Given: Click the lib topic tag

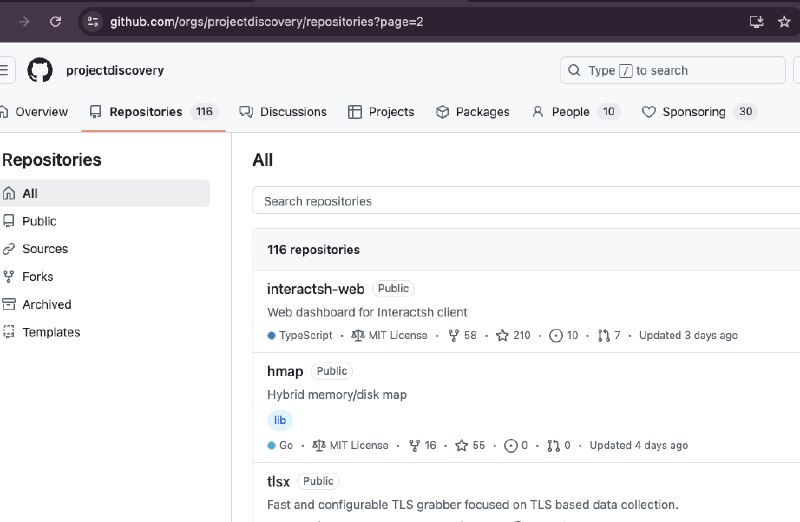Looking at the screenshot, I should (x=280, y=420).
